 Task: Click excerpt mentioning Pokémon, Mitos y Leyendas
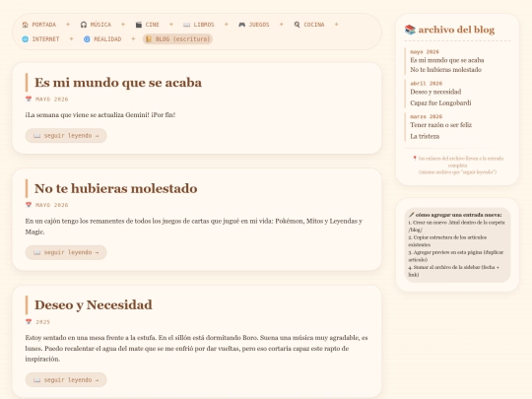click(x=194, y=227)
